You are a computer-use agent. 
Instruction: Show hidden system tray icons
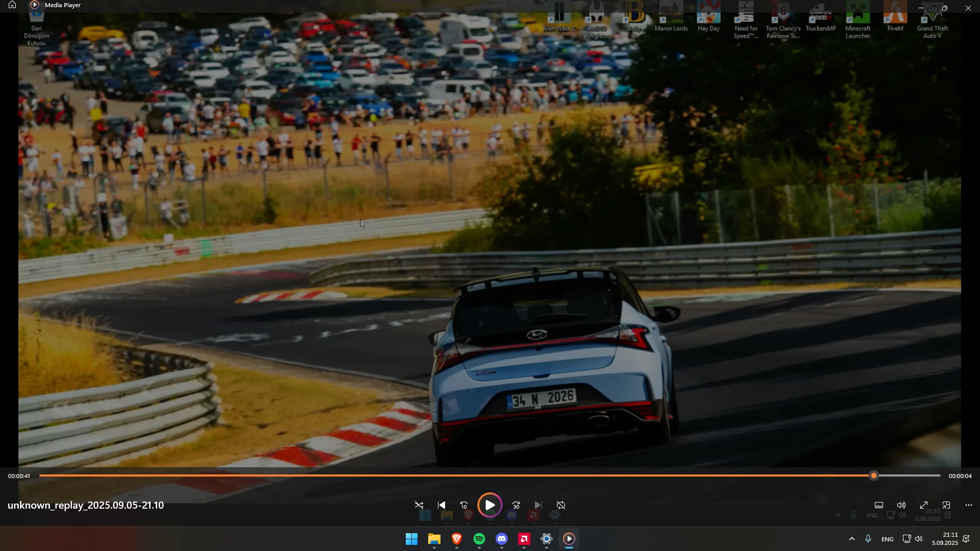point(851,539)
